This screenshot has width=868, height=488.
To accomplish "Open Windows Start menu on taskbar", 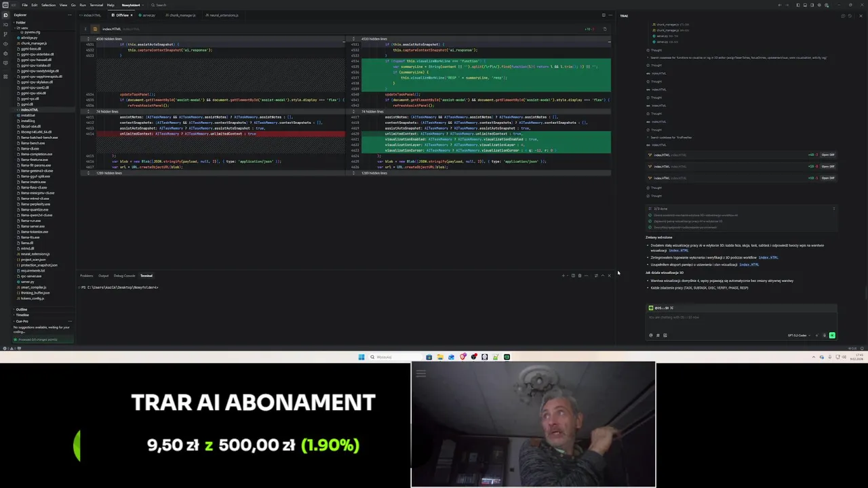I will click(x=361, y=357).
